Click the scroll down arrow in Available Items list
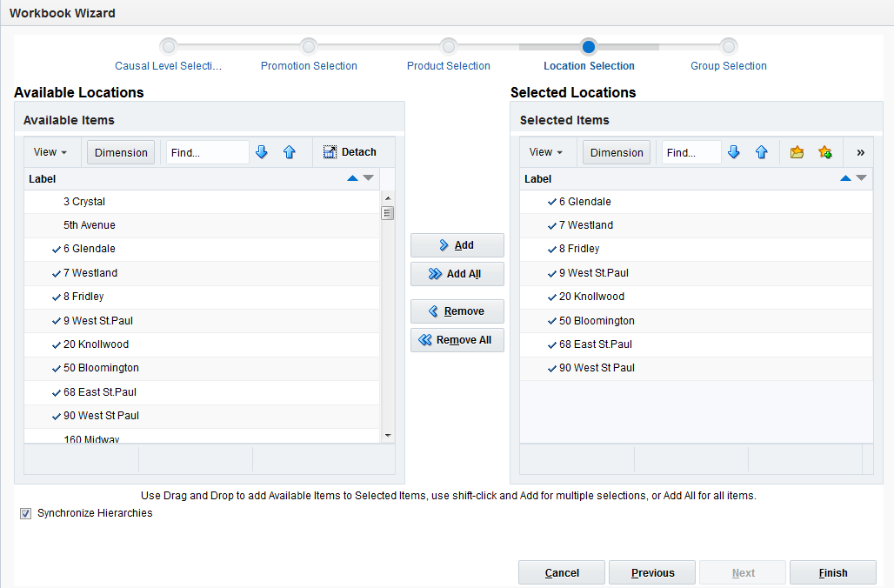The width and height of the screenshot is (894, 588). click(x=388, y=436)
